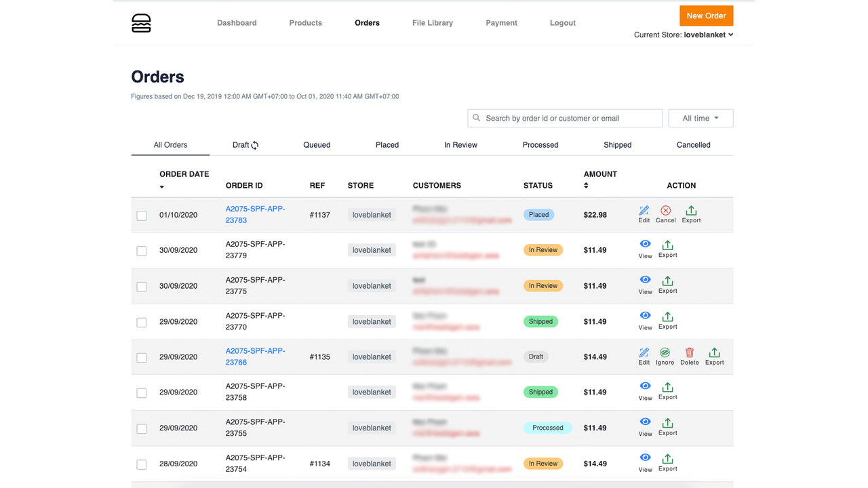The height and width of the screenshot is (488, 868).
Task: Export the last order A2075-SPF-APP-23754
Action: coord(667,462)
